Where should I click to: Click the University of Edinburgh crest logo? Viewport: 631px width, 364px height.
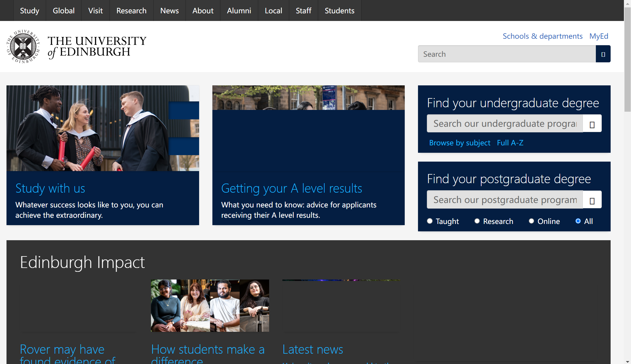(23, 46)
